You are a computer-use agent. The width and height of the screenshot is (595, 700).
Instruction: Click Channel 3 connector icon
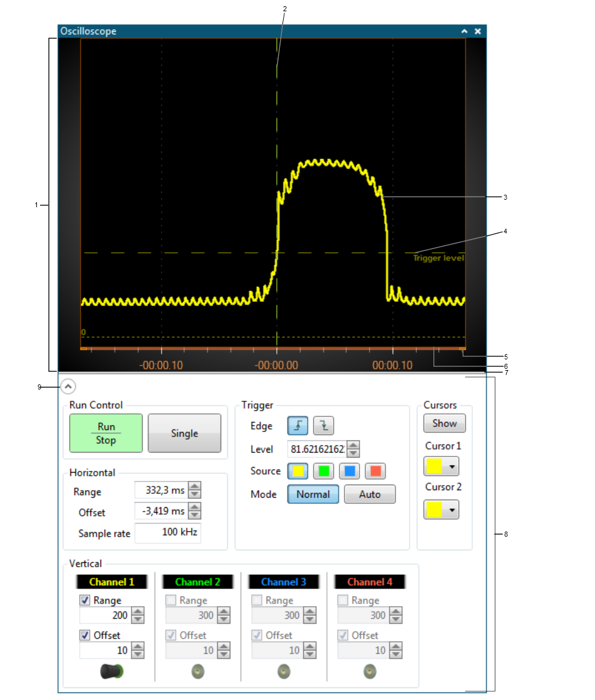pos(284,672)
